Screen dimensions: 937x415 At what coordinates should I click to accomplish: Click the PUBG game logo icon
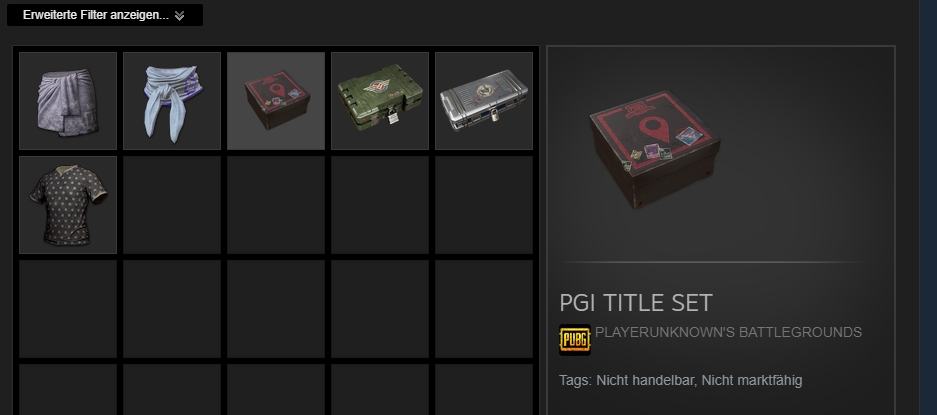(575, 340)
